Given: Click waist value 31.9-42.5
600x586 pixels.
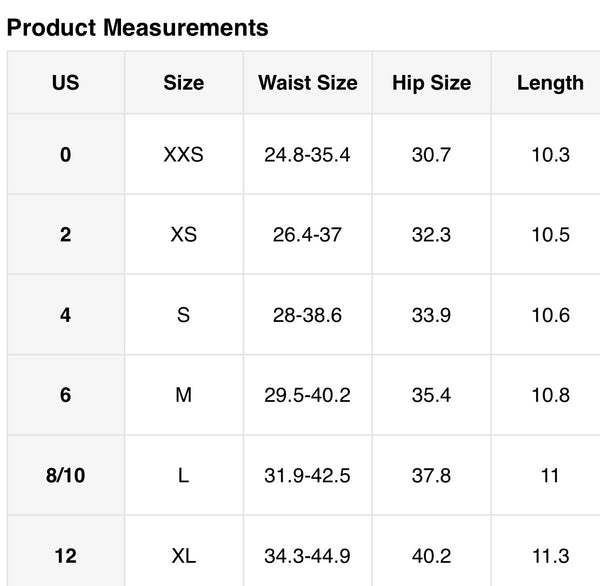Looking at the screenshot, I should [307, 475].
